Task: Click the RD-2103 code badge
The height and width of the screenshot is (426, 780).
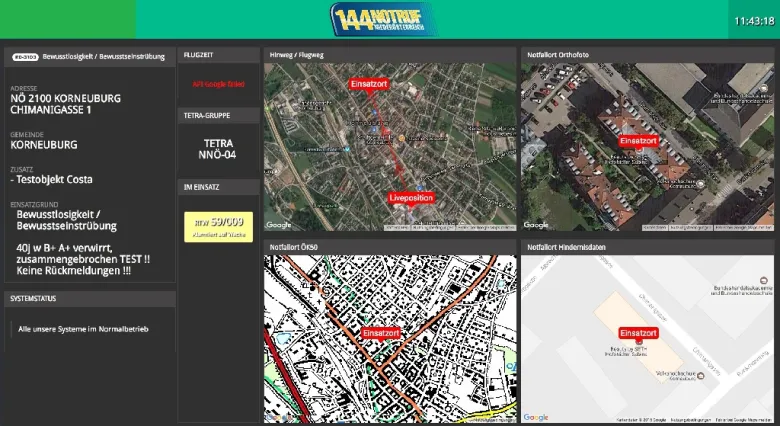Action: point(25,57)
